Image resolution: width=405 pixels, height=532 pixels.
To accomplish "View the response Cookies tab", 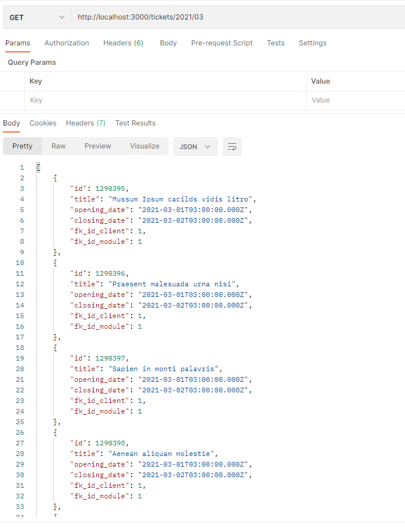I will [x=43, y=123].
